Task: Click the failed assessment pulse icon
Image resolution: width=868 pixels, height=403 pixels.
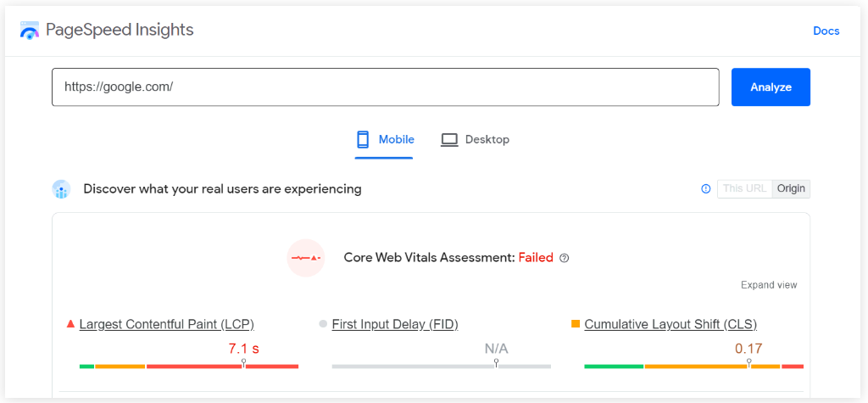Action: click(305, 258)
